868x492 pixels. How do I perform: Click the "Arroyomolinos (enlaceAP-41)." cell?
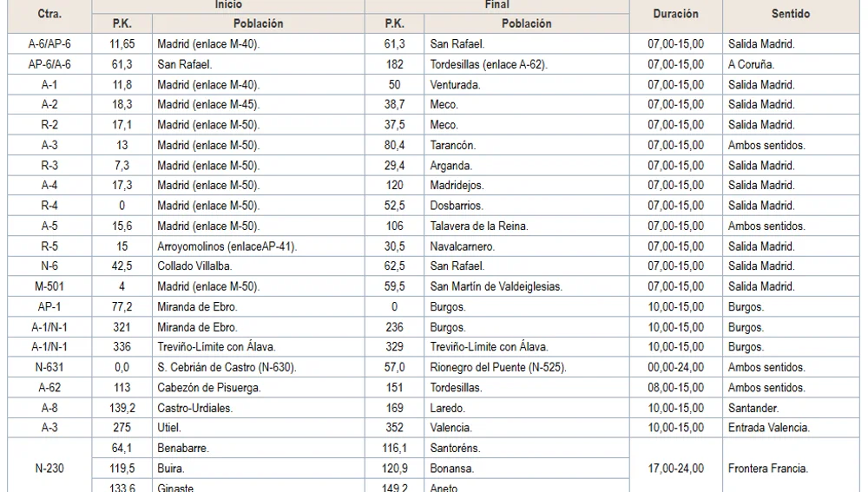[227, 246]
